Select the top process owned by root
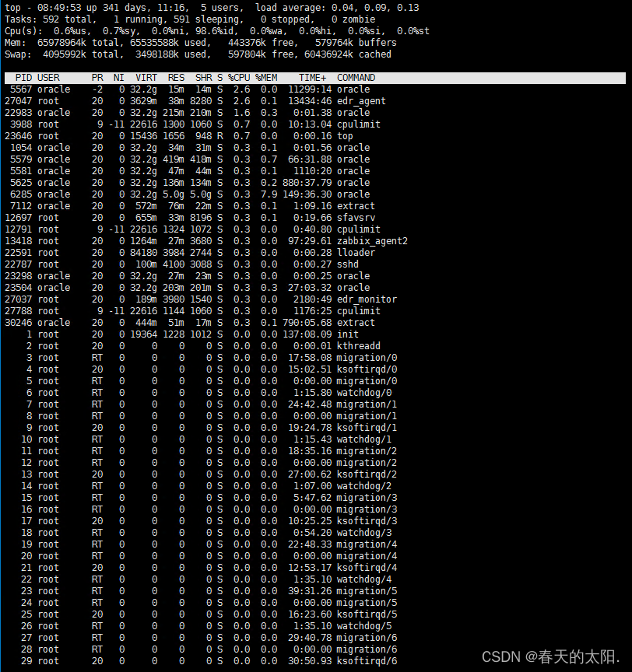This screenshot has width=632, height=672. click(233, 135)
